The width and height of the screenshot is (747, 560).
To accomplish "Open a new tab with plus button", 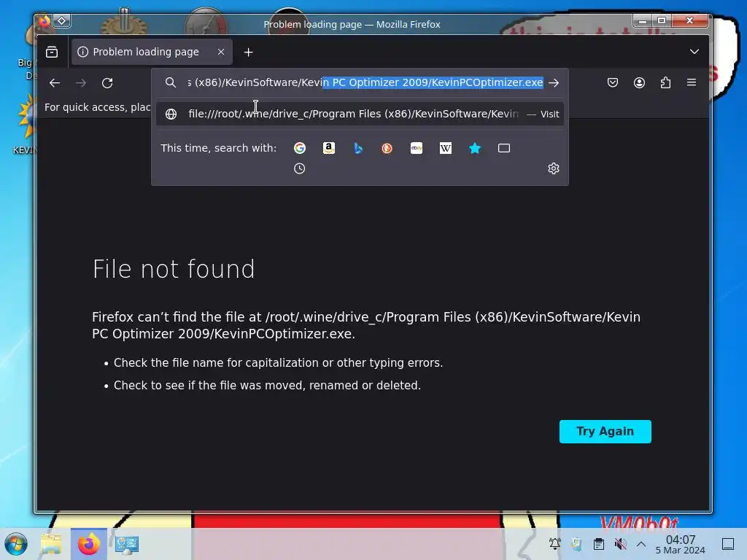I will (x=248, y=52).
